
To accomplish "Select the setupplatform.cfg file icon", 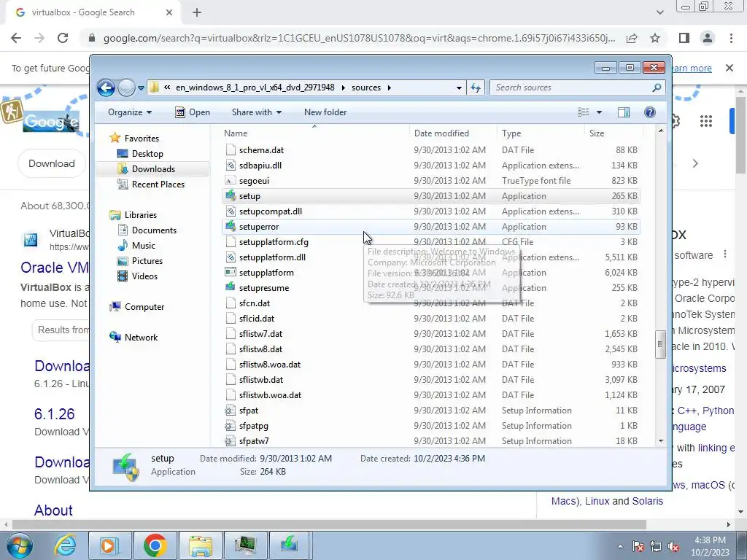I will pyautogui.click(x=231, y=242).
